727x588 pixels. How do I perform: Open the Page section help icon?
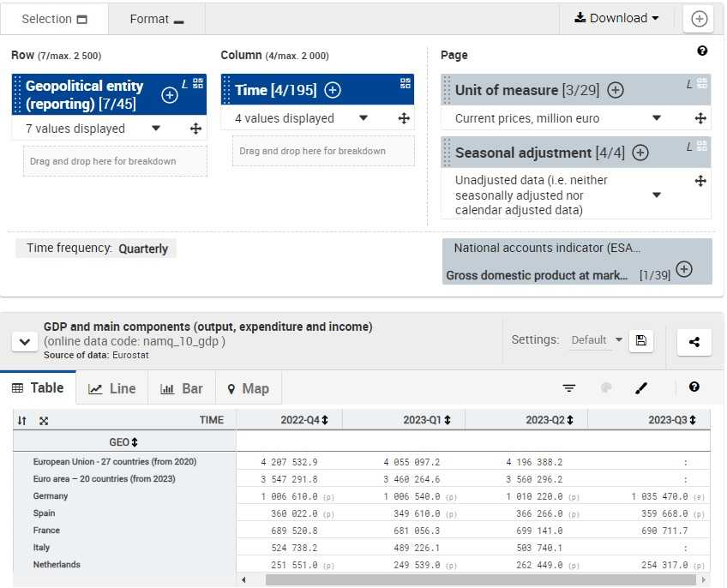coord(702,51)
